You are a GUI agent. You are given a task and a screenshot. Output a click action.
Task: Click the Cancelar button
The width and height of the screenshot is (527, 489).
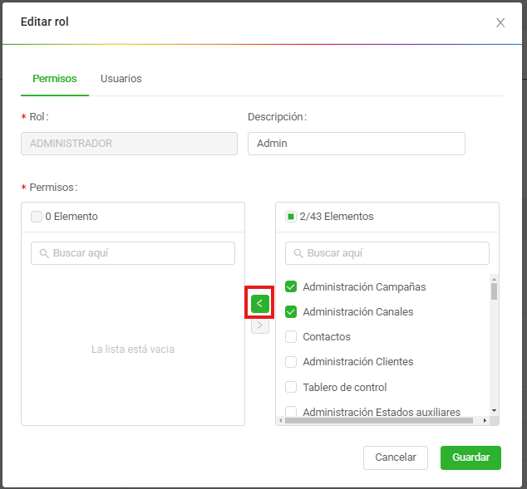[x=395, y=457]
